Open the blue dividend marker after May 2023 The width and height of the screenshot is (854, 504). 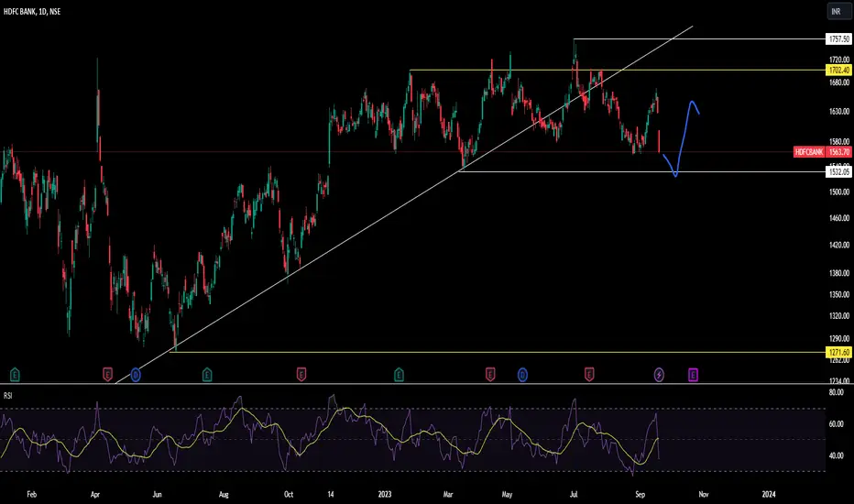(x=522, y=374)
